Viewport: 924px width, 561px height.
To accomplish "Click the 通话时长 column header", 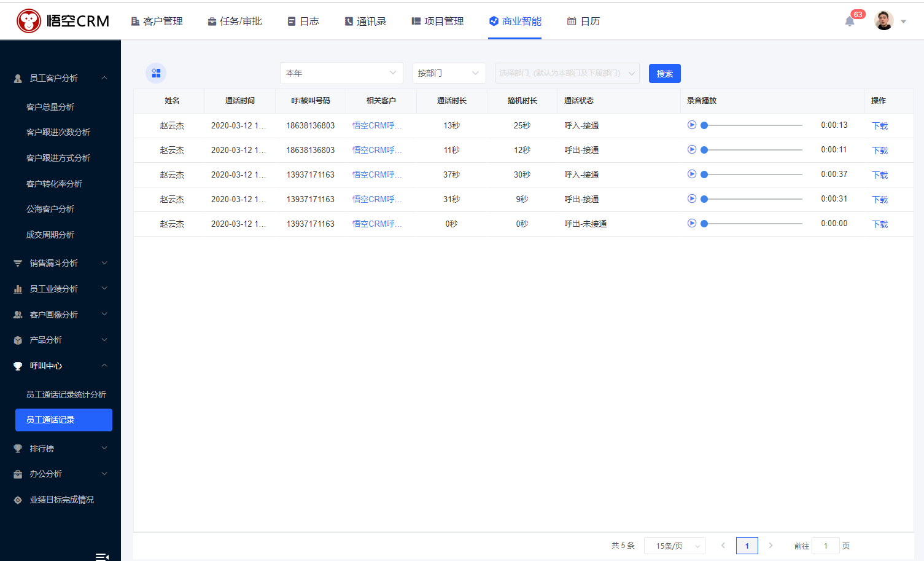I will click(452, 101).
